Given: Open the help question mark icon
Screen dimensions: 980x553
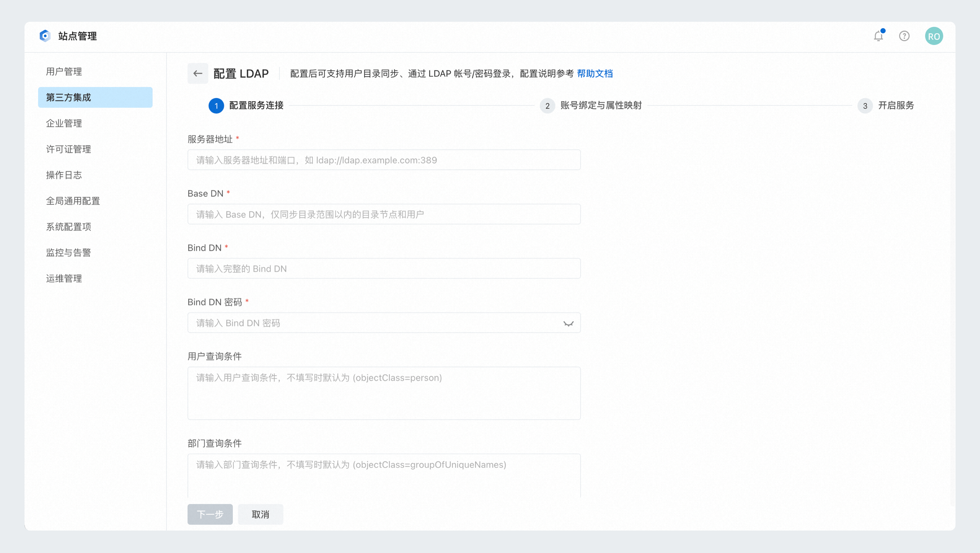Looking at the screenshot, I should [904, 36].
